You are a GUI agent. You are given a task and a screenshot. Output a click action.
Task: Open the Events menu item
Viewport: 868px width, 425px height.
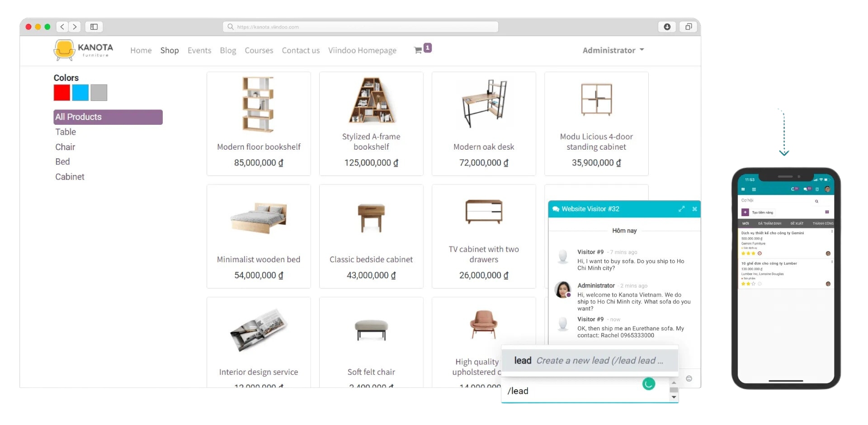click(199, 50)
